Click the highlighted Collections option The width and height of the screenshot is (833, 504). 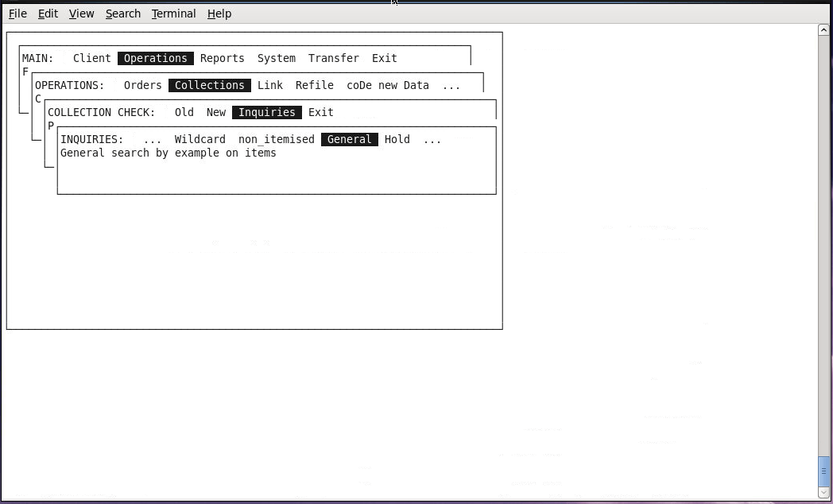pyautogui.click(x=209, y=85)
